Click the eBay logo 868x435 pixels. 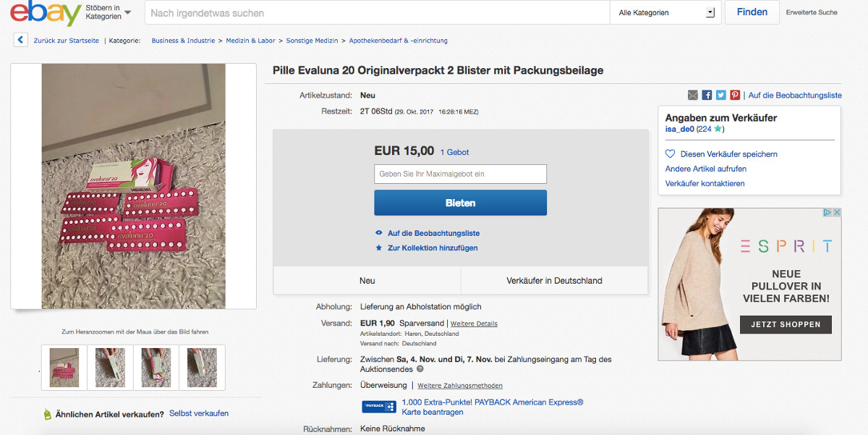click(45, 13)
